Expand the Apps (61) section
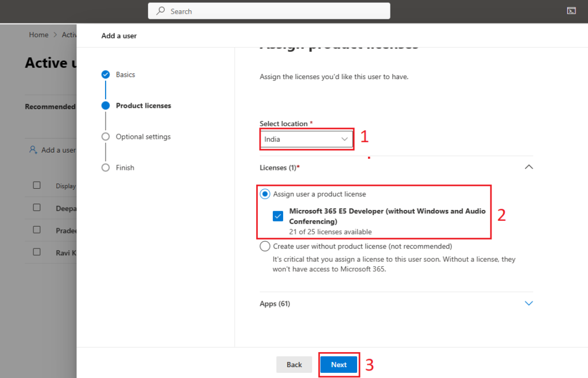The height and width of the screenshot is (378, 588). pyautogui.click(x=529, y=303)
